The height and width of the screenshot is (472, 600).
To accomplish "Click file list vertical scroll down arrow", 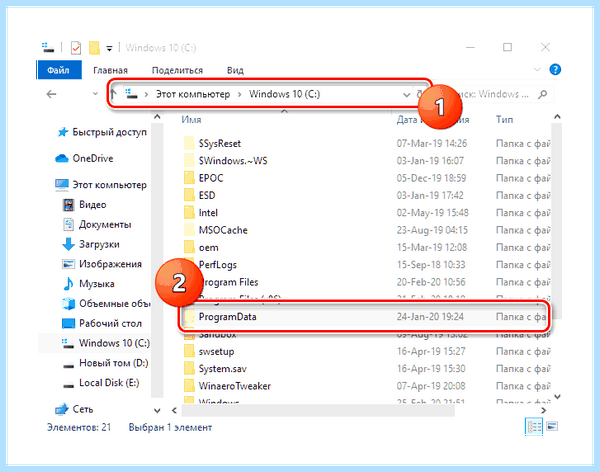I will click(557, 397).
